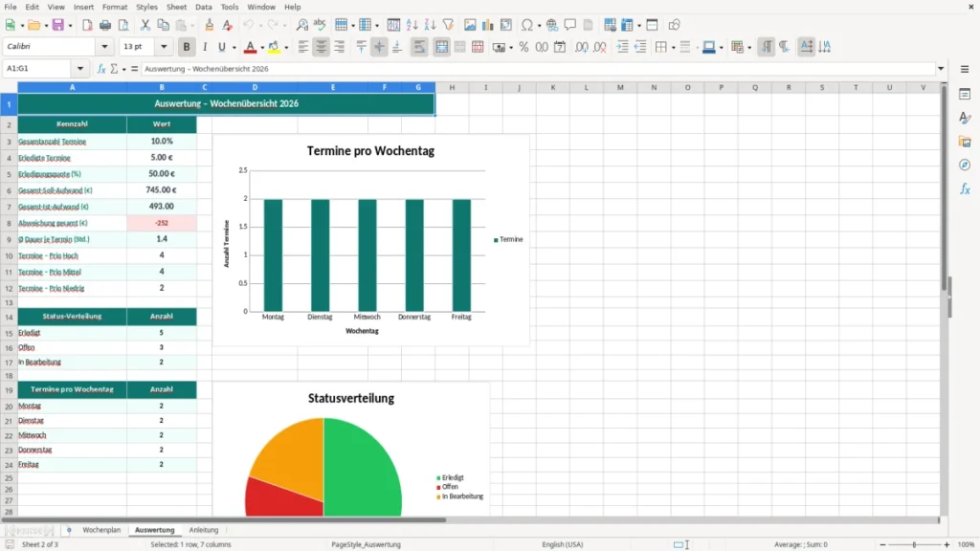Click the zoom out minus button

click(882, 544)
